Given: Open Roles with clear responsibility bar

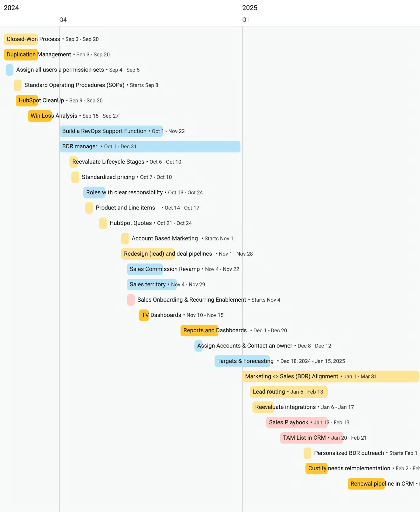Looking at the screenshot, I should [x=94, y=192].
